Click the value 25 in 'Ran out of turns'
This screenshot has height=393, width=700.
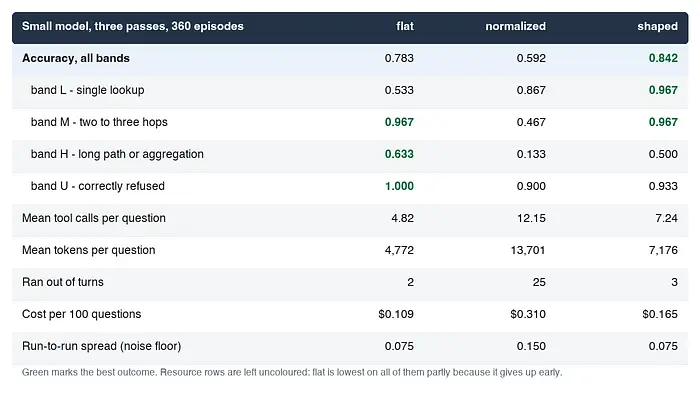tap(539, 282)
